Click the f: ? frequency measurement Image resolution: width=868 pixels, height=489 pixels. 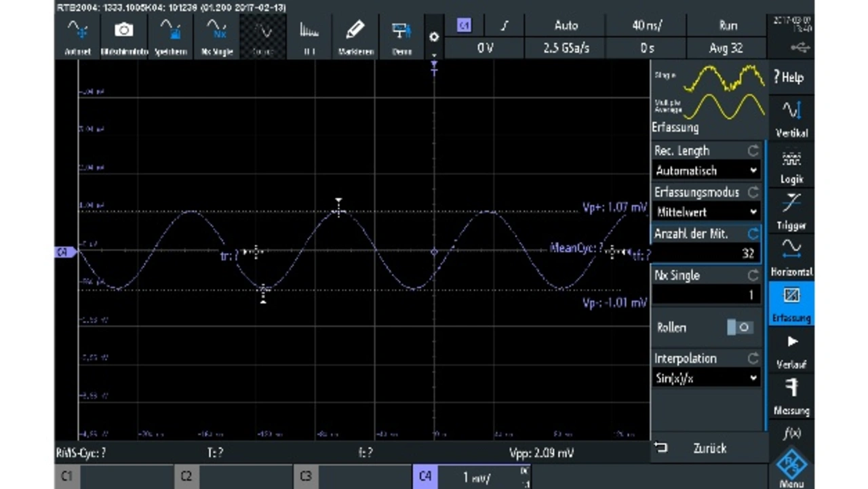366,452
